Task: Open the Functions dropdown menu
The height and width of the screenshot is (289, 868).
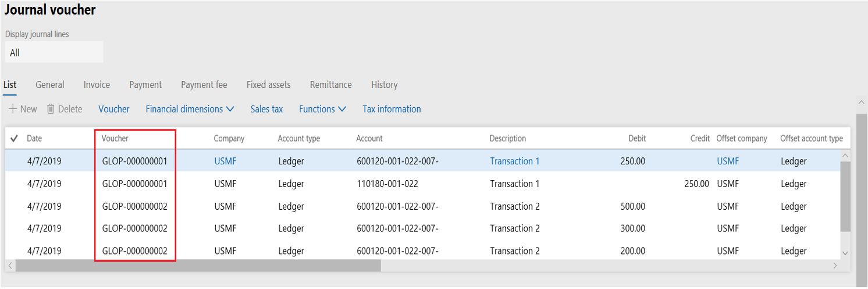Action: [322, 109]
